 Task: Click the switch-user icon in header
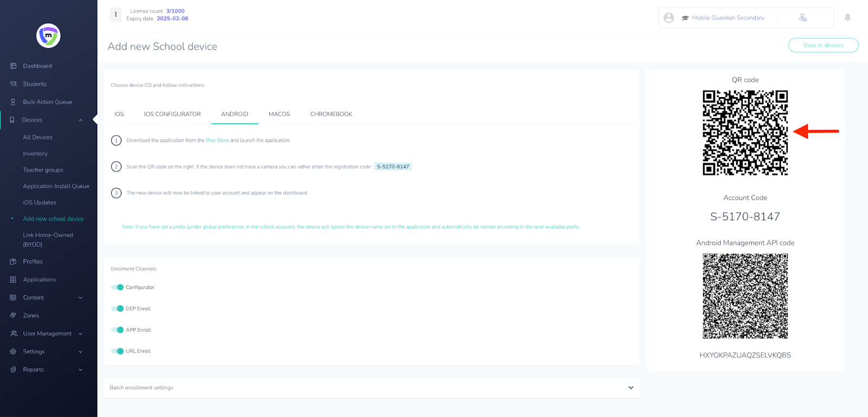coord(803,18)
